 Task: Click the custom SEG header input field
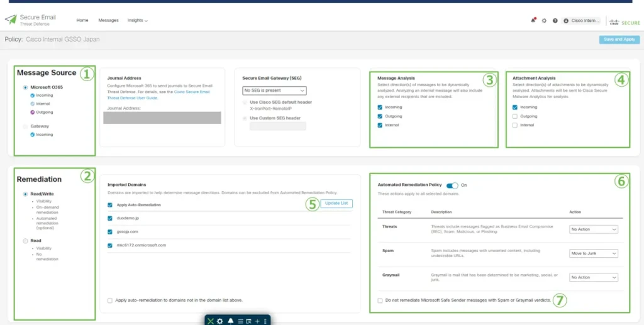point(278,126)
